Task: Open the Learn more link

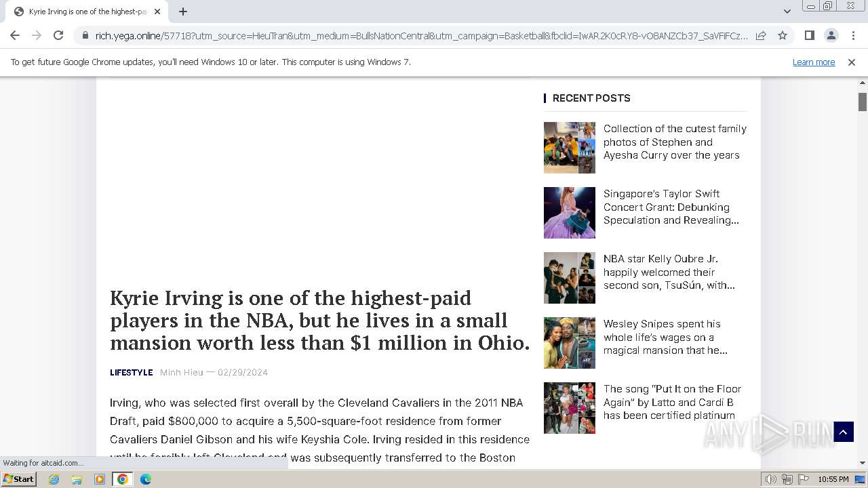Action: point(814,62)
